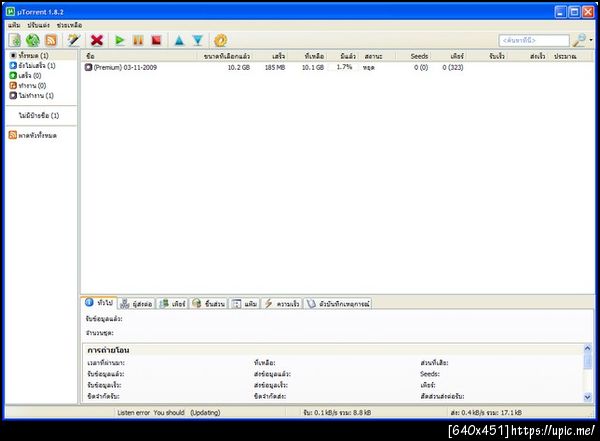Screen dimensions: 600x441
Task: Click the "Listen error" status bar message
Action: [168, 412]
